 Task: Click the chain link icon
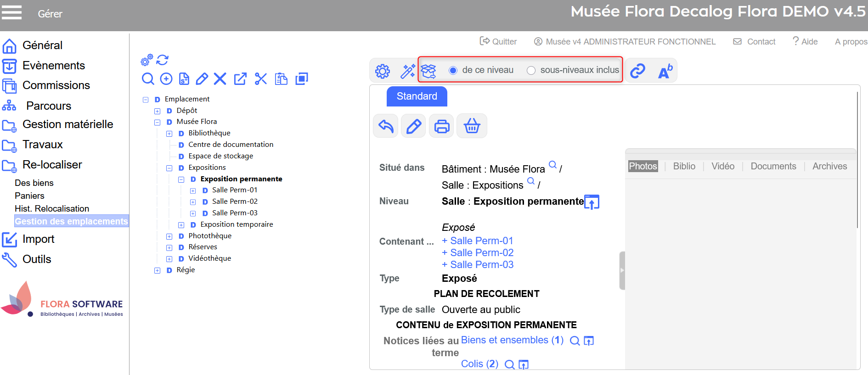point(637,71)
